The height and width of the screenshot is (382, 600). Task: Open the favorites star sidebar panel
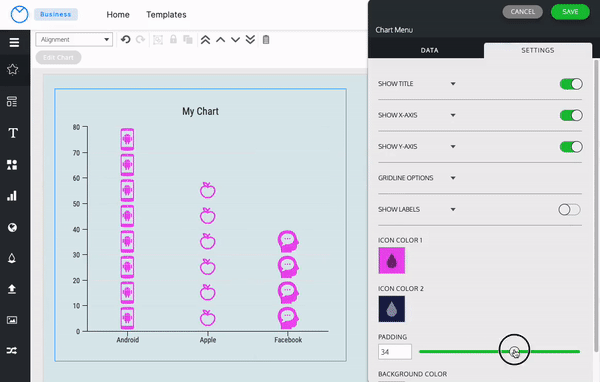[13, 69]
